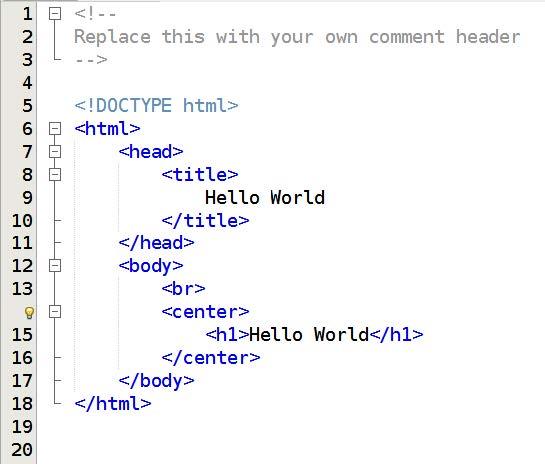545x464 pixels.
Task: Click the opening <head> tag
Action: pos(151,152)
